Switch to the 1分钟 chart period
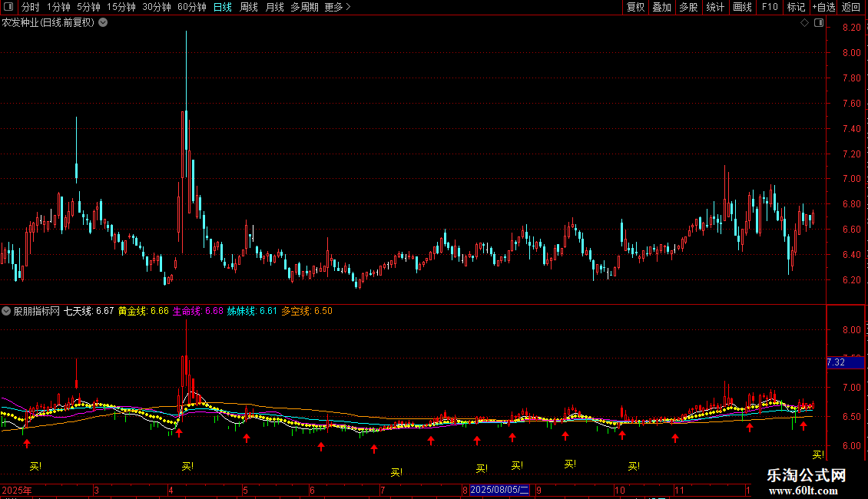Viewport: 868px width, 499px height. point(58,7)
